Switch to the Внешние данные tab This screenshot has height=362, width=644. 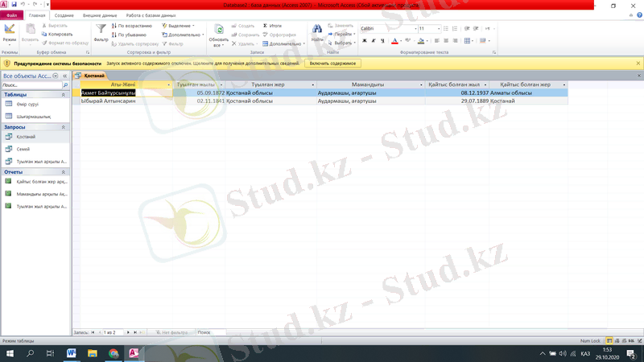click(100, 15)
